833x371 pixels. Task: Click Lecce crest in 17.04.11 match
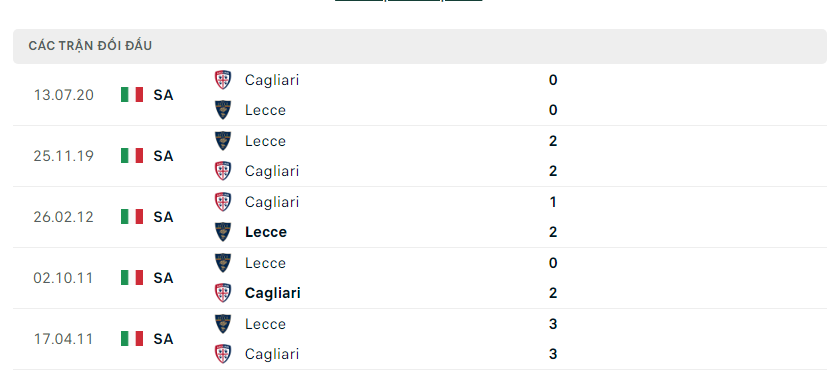223,324
